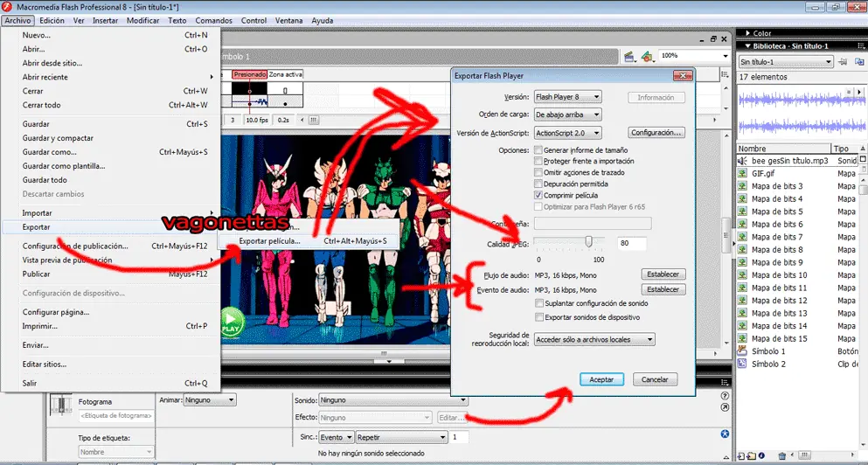868x465 pixels.
Task: Open the Repetir dropdown
Action: (401, 437)
